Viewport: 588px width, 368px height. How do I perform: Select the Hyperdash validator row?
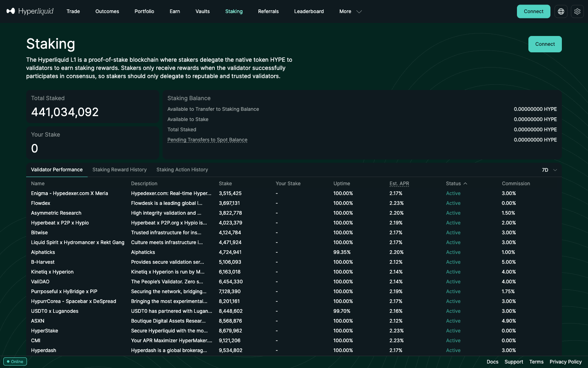coord(294,350)
